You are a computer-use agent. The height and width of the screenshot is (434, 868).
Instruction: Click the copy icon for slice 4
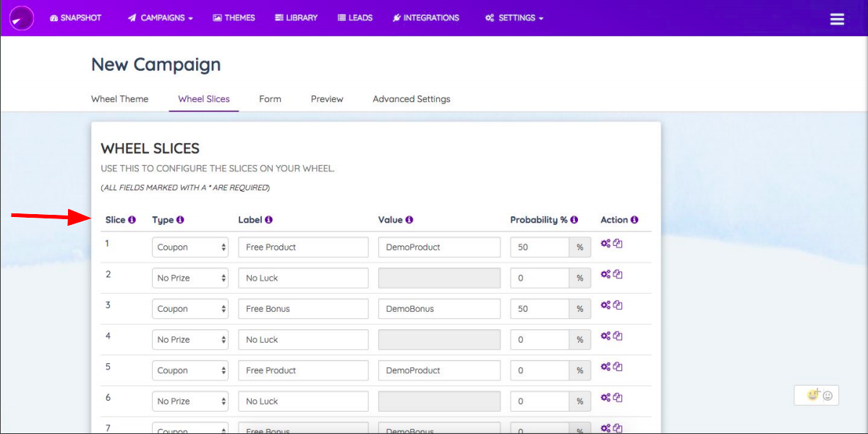618,336
